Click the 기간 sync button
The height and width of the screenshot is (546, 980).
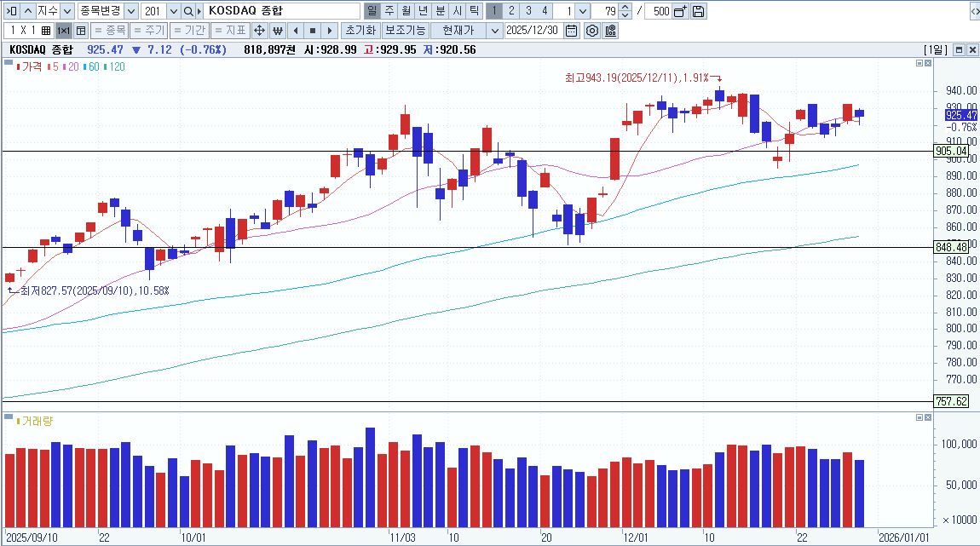188,30
